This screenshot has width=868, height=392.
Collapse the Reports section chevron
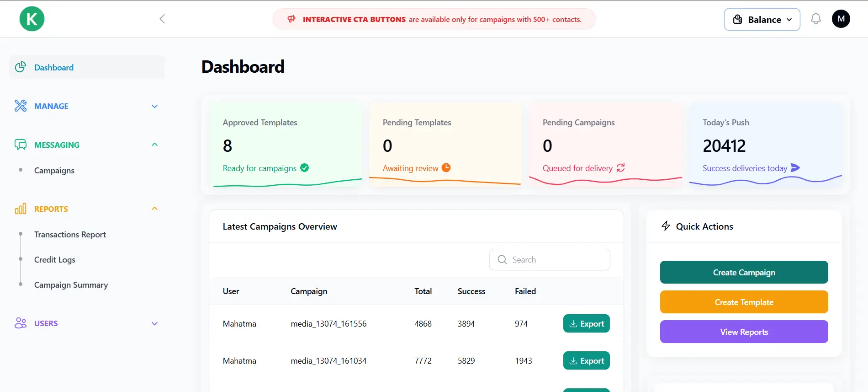click(154, 209)
